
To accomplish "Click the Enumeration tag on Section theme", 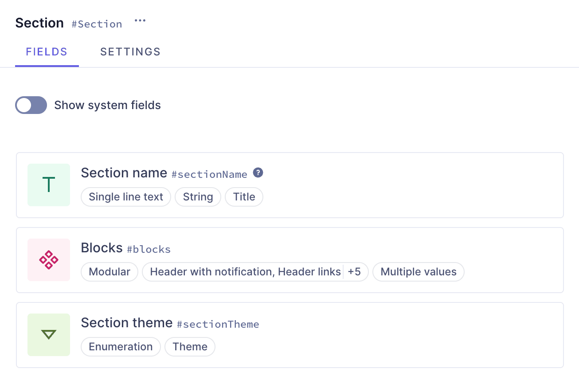I will pos(121,347).
